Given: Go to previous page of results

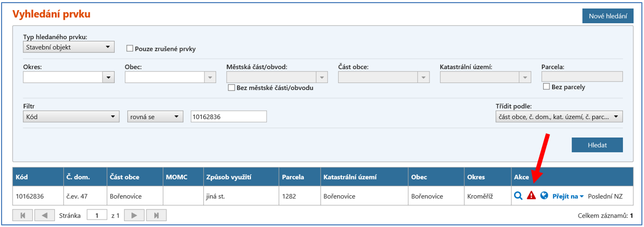Looking at the screenshot, I should [44, 215].
